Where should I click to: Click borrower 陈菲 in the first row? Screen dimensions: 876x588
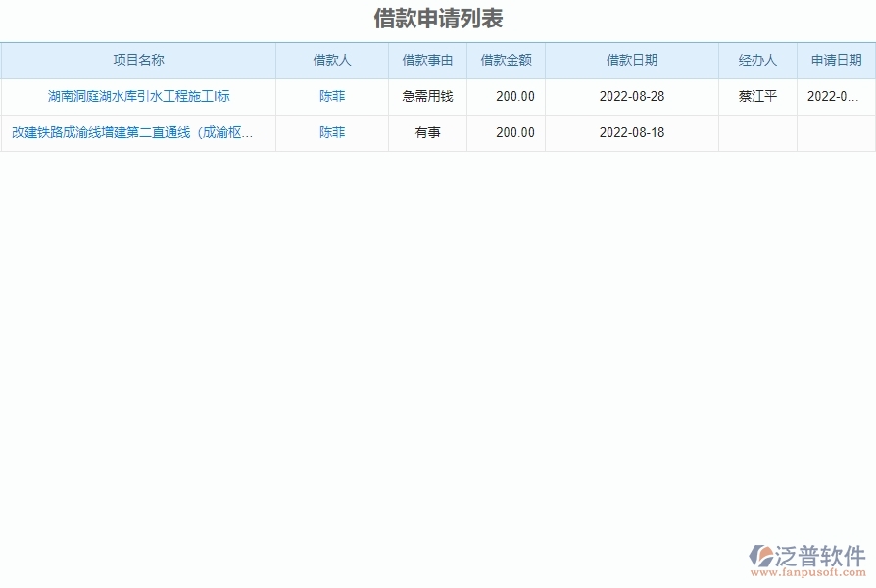pyautogui.click(x=331, y=96)
